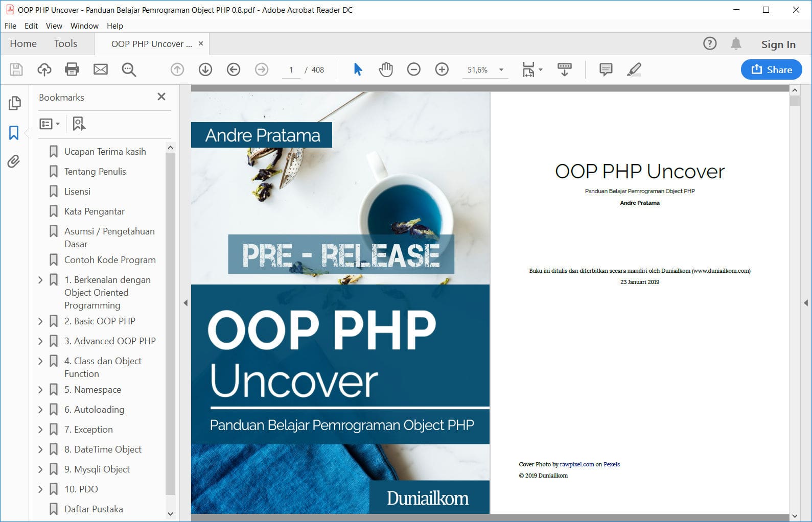Open the Find text magnifier
This screenshot has height=522, width=812.
[x=129, y=69]
